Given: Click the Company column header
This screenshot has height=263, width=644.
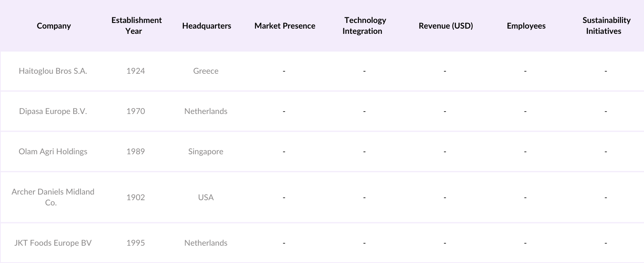Looking at the screenshot, I should point(54,26).
